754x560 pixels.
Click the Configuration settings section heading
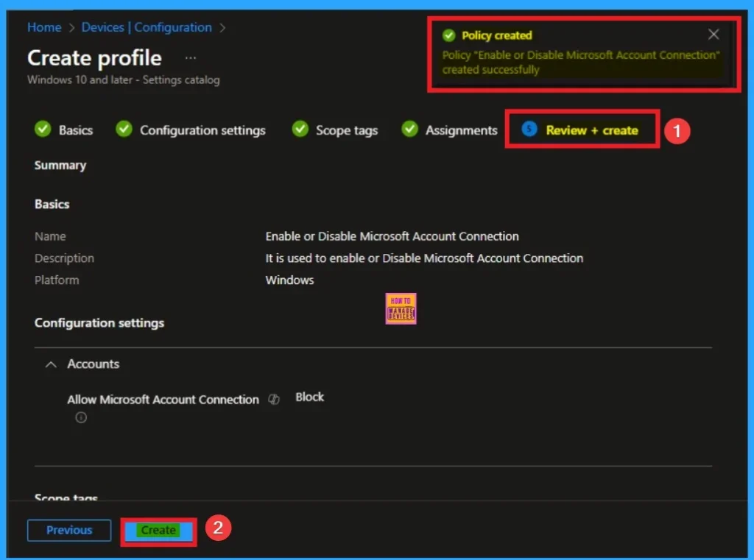[x=99, y=323]
